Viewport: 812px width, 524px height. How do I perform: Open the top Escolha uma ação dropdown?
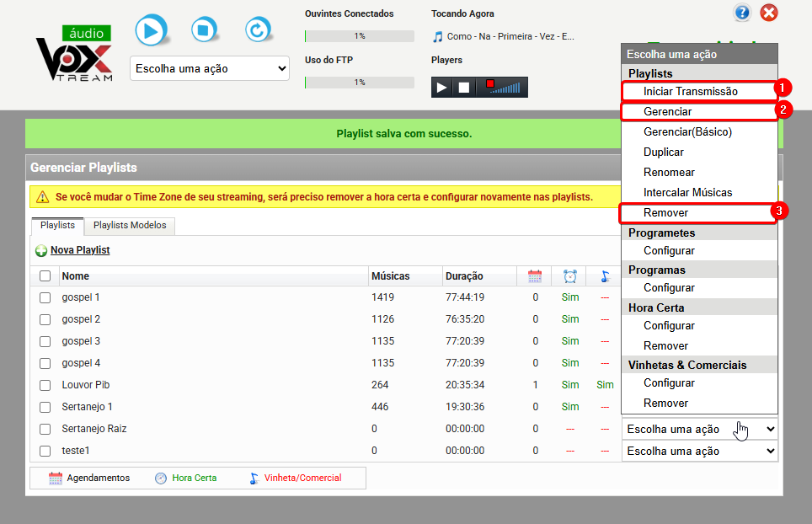pos(210,68)
